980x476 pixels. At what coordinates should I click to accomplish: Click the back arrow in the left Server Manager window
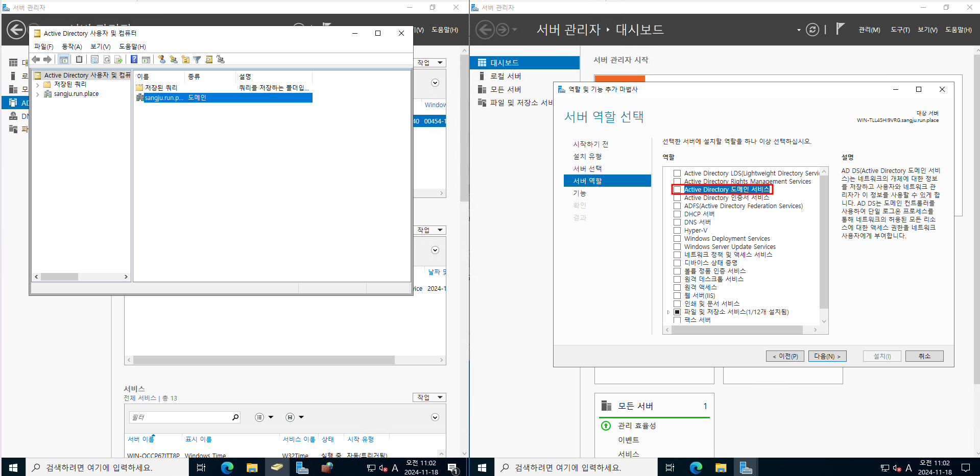coord(16,30)
